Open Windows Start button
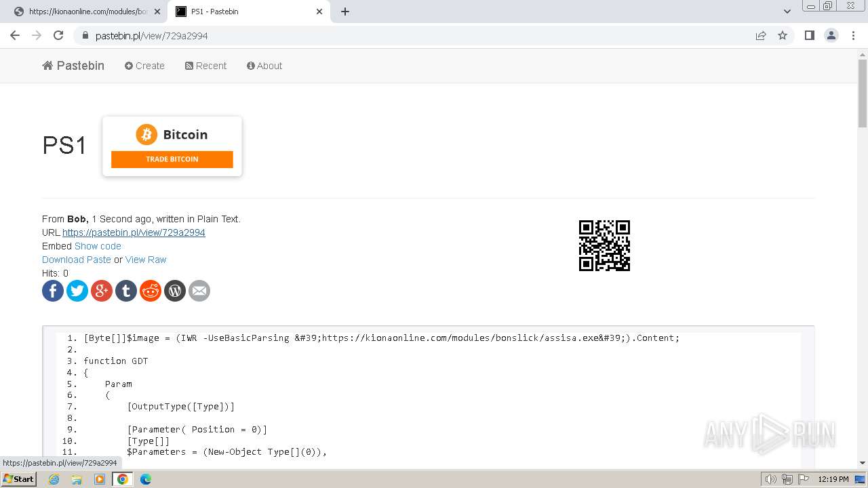Image resolution: width=868 pixels, height=488 pixels. 19,479
